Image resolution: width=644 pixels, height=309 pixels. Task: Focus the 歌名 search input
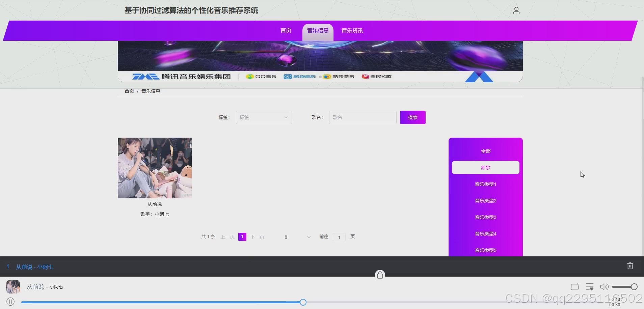click(363, 117)
